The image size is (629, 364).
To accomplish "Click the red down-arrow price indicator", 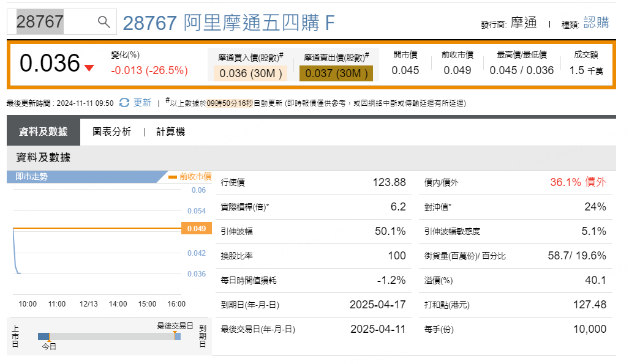I will (89, 68).
